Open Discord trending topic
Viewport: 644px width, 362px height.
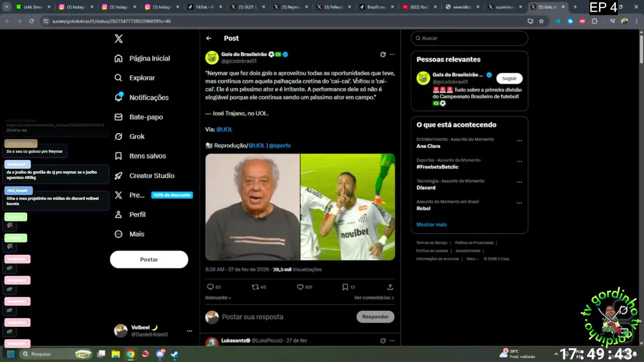(x=426, y=188)
